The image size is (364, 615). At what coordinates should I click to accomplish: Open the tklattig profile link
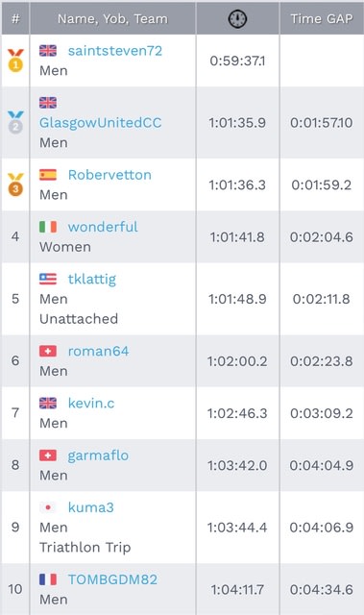(x=92, y=280)
